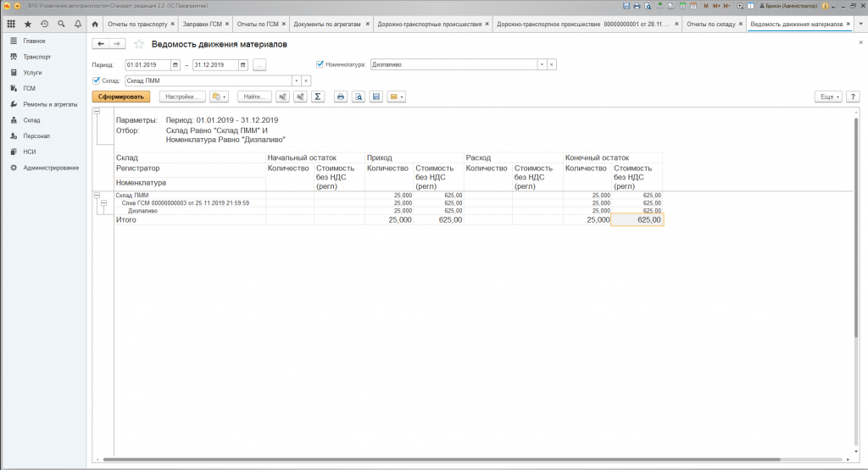
Task: Clear the Склад field with x
Action: click(x=305, y=80)
